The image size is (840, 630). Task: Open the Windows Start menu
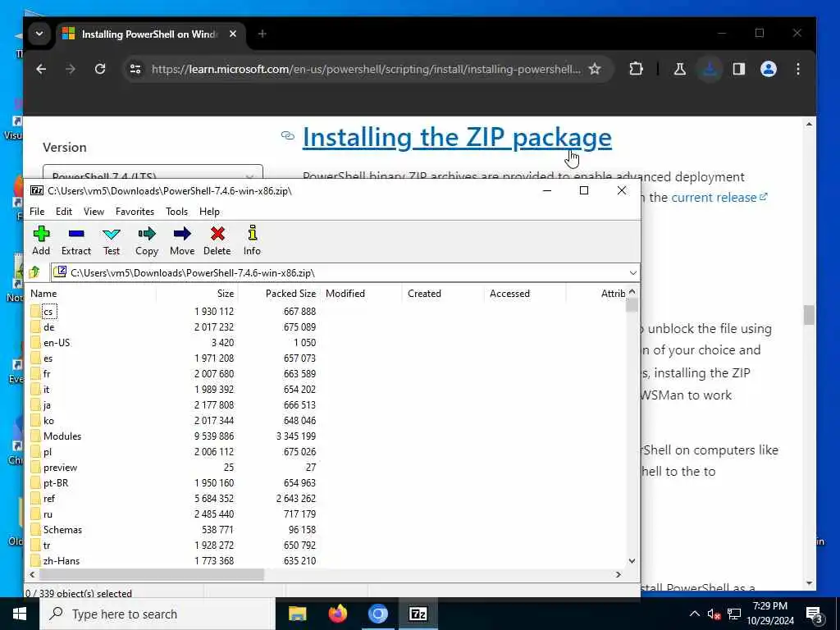[20, 614]
